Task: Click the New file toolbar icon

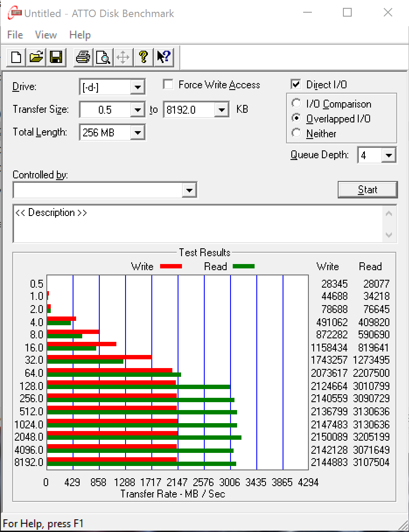Action: [x=16, y=57]
